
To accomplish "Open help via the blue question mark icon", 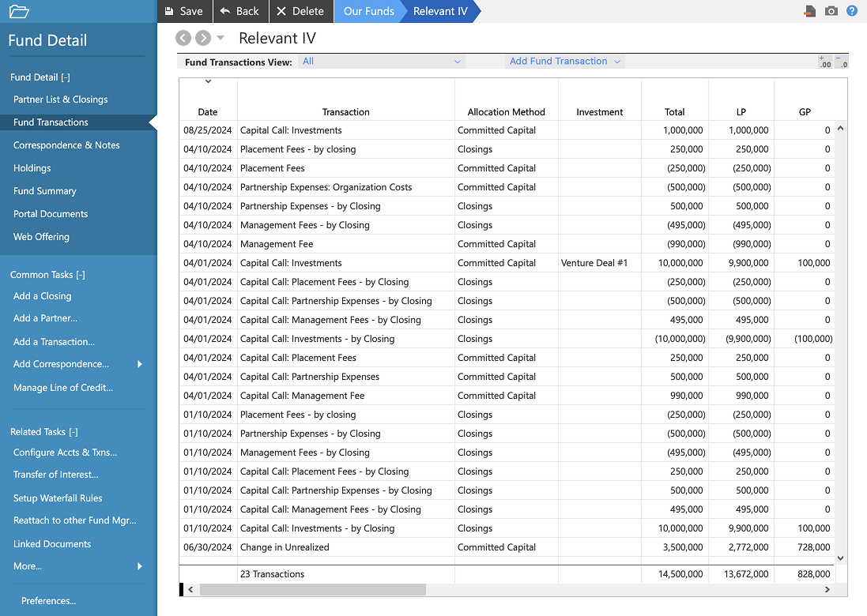I will [x=852, y=11].
